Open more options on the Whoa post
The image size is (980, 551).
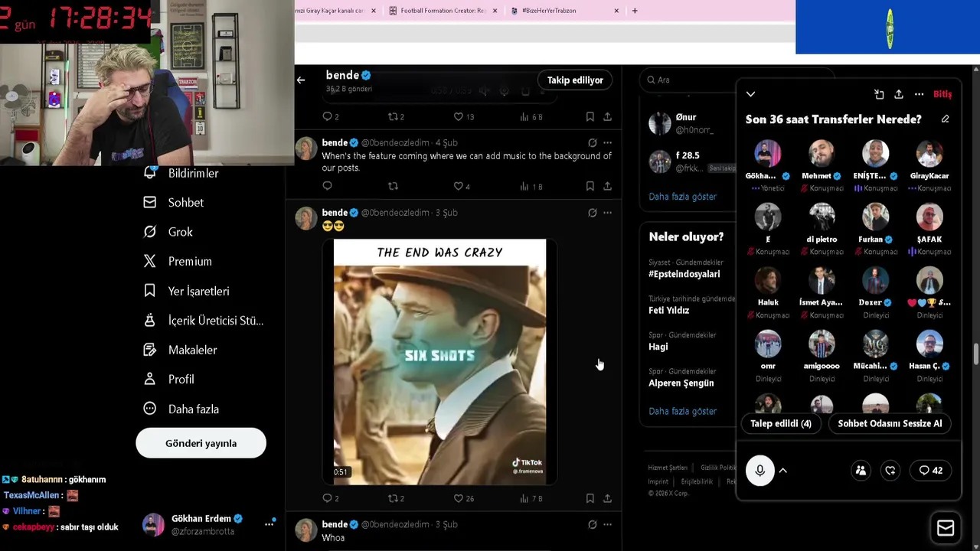point(607,524)
